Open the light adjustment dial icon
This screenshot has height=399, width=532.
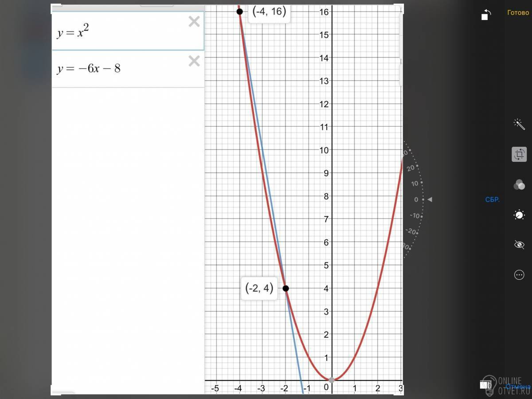coord(519,215)
